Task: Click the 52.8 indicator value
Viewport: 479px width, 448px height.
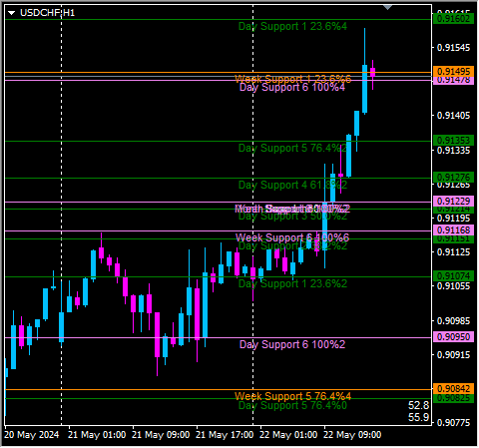Action: pyautogui.click(x=418, y=405)
